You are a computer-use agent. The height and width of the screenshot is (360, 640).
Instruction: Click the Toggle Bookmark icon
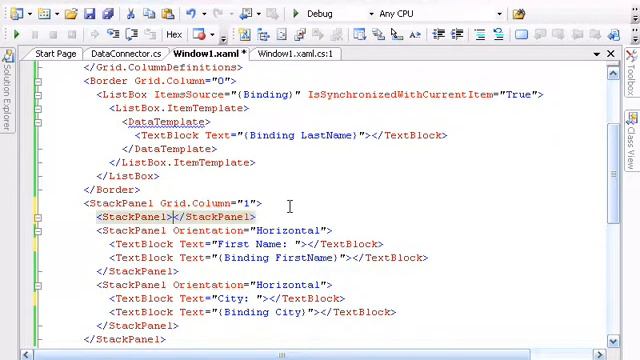click(x=521, y=34)
